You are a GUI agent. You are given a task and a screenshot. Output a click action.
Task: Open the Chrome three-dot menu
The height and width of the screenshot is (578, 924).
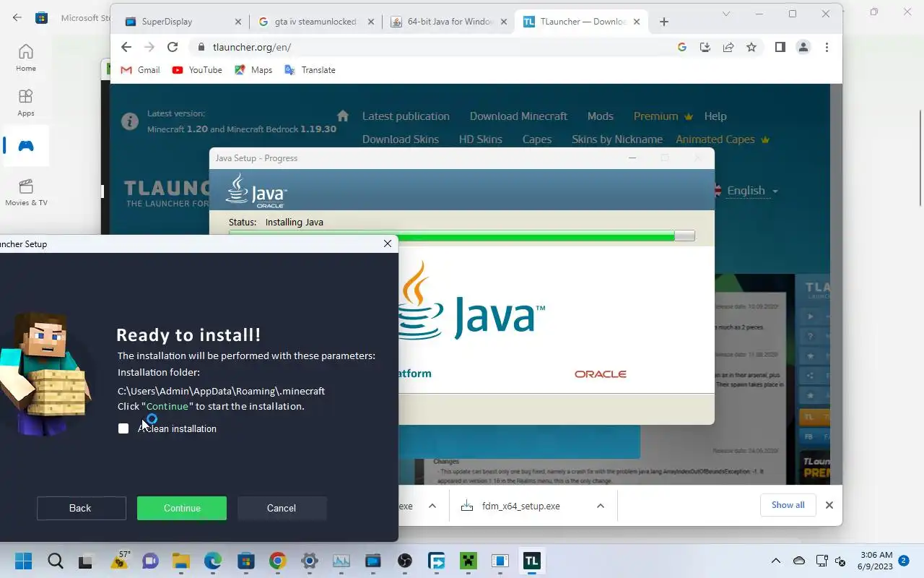tap(827, 47)
